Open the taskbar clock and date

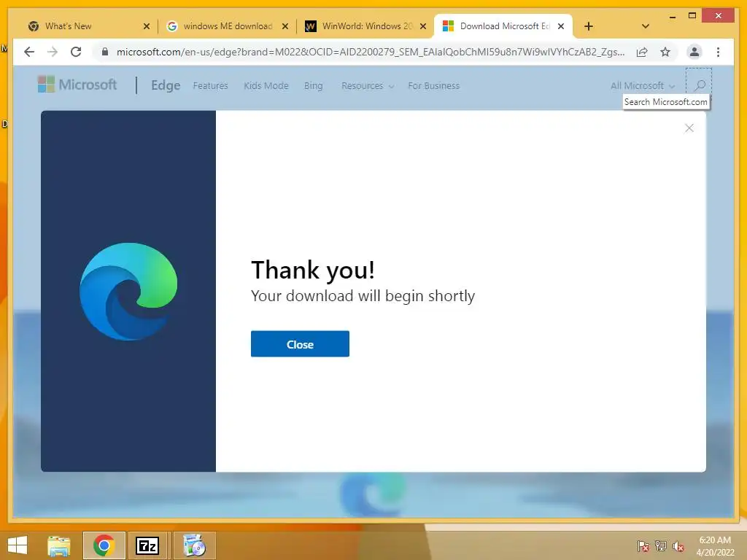point(715,546)
